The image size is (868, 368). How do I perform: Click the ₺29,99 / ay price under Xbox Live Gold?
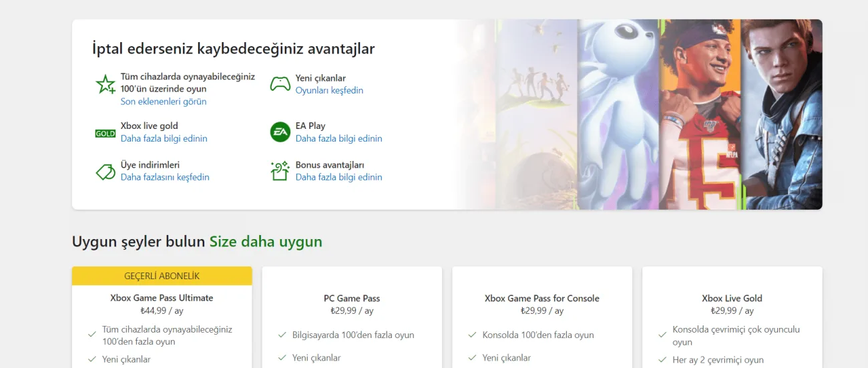[x=732, y=311]
